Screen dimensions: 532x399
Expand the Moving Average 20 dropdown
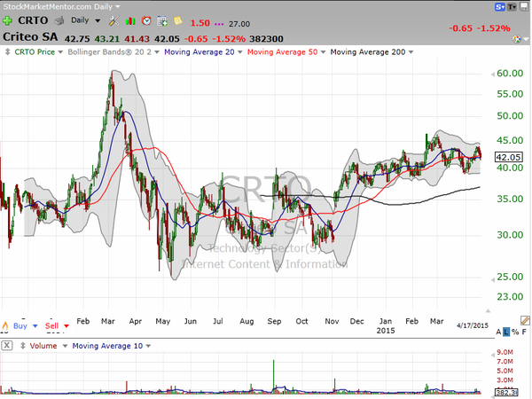coord(240,52)
